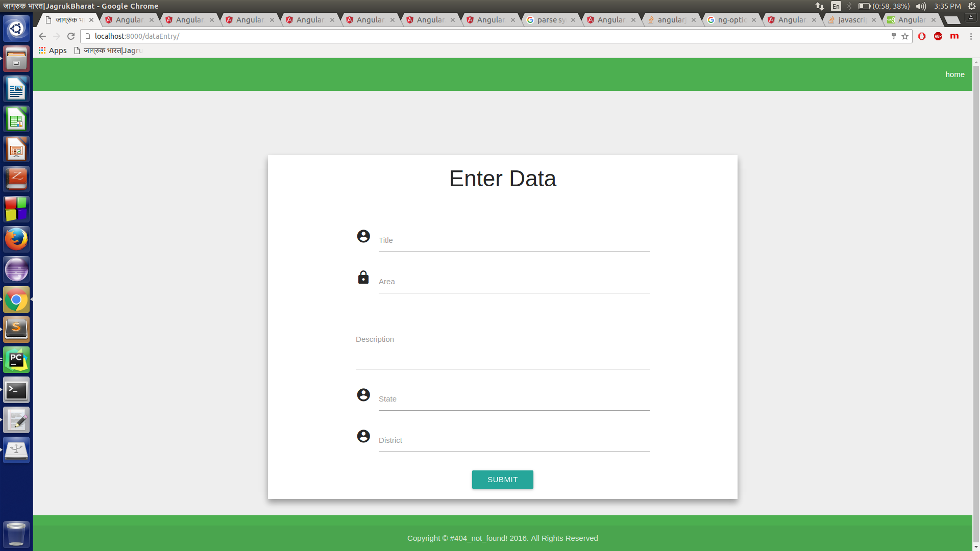Bookmark this page with the star icon
Image resolution: width=980 pixels, height=551 pixels.
tap(905, 36)
